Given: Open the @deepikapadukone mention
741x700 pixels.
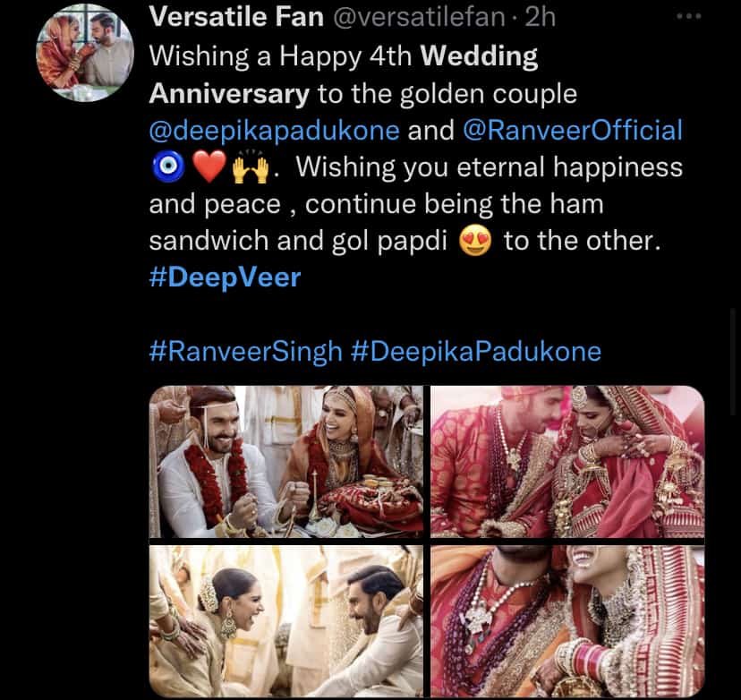Looking at the screenshot, I should (x=274, y=130).
